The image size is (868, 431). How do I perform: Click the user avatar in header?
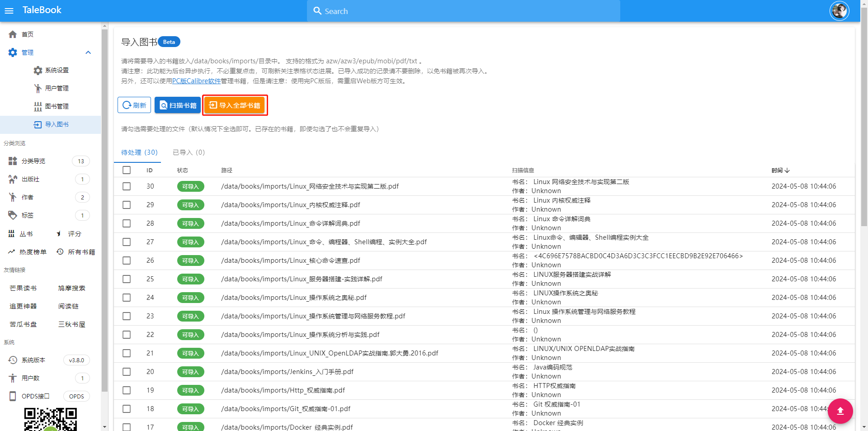(839, 11)
